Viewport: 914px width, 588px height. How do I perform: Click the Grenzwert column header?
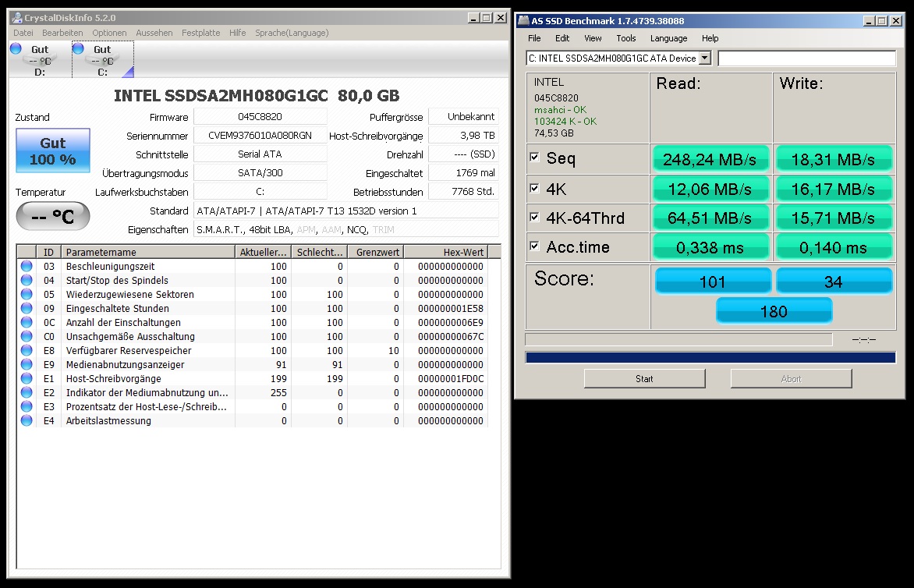click(376, 252)
